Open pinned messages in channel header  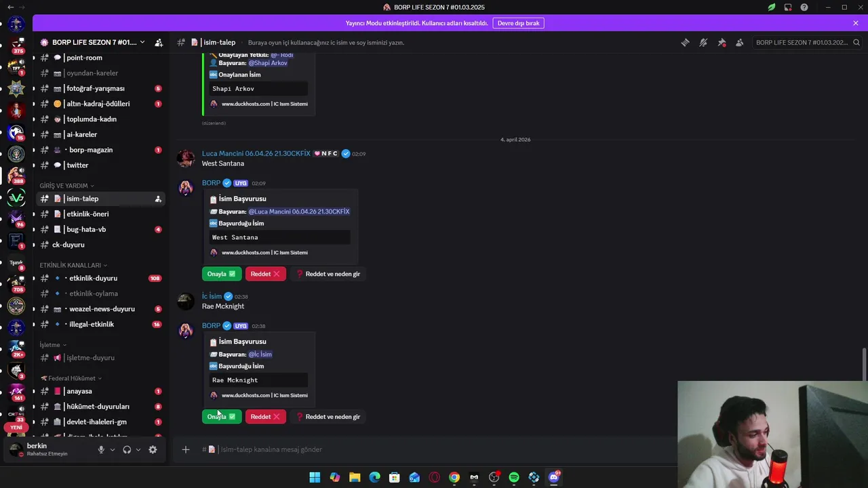(722, 42)
